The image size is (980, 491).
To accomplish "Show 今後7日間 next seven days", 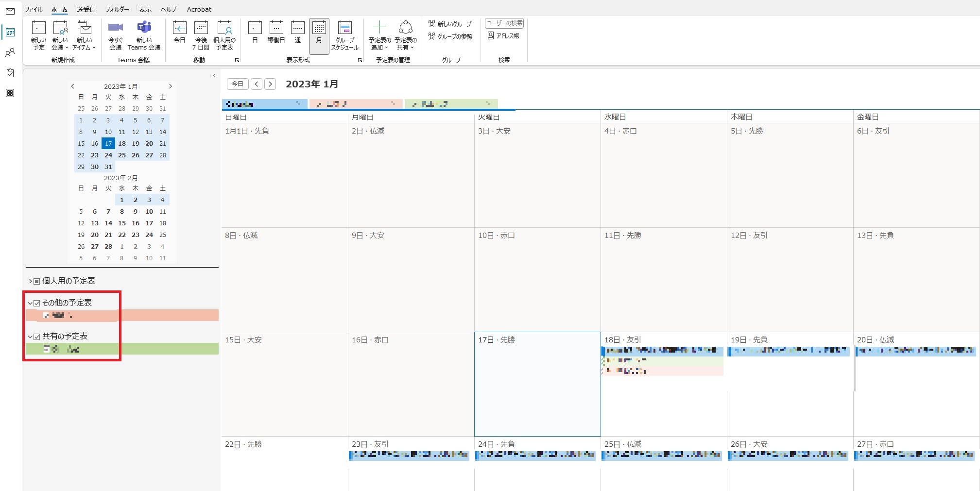I will (x=201, y=35).
